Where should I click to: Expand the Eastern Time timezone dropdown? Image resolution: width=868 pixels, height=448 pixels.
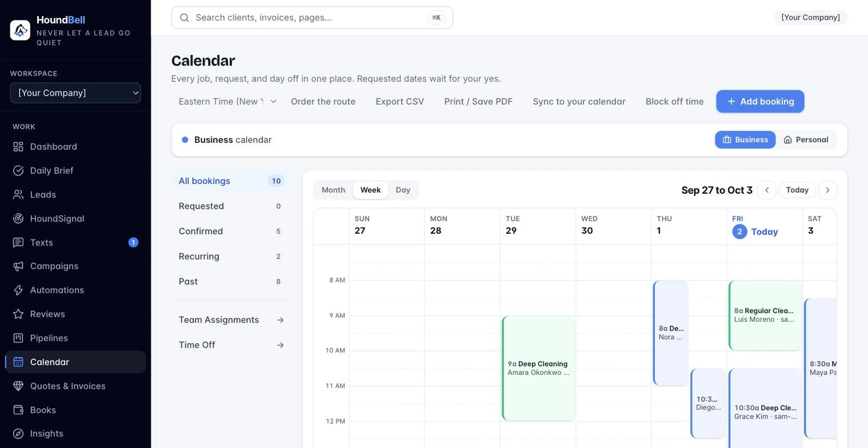[228, 101]
